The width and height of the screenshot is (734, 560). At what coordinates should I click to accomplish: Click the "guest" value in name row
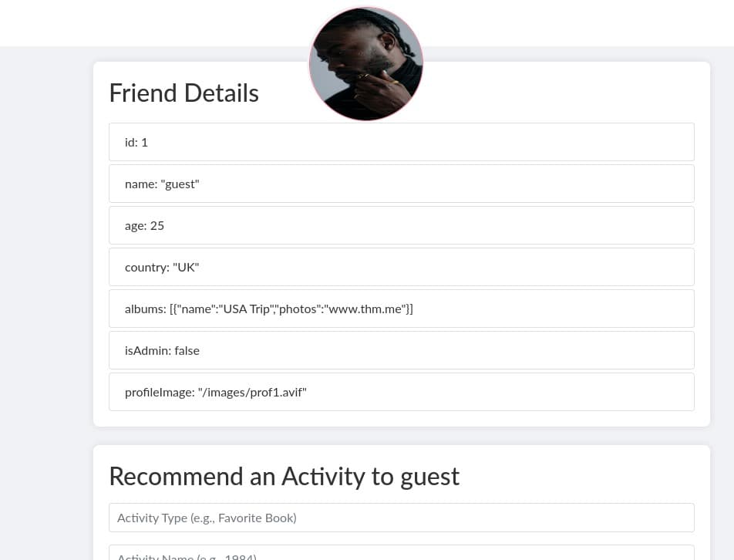tap(180, 184)
